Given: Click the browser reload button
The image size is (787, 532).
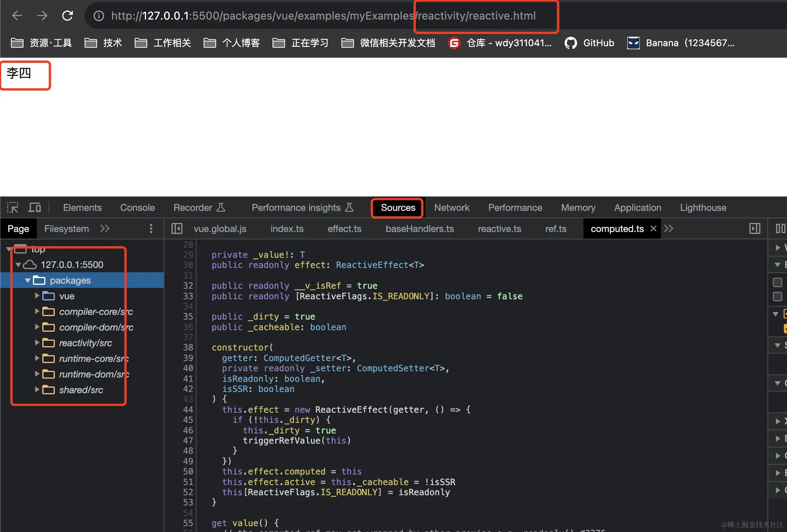Looking at the screenshot, I should click(x=67, y=16).
